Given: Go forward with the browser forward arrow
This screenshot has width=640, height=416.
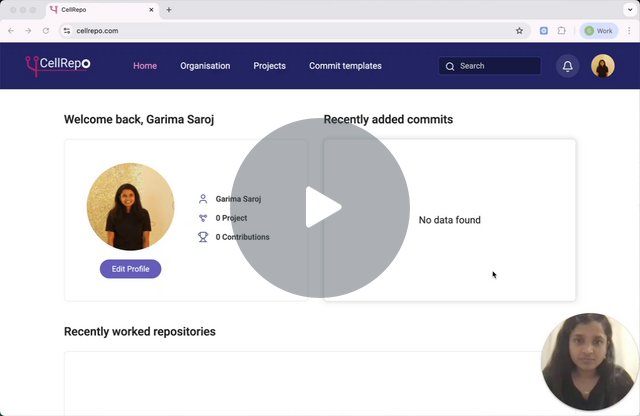Looking at the screenshot, I should [28, 31].
